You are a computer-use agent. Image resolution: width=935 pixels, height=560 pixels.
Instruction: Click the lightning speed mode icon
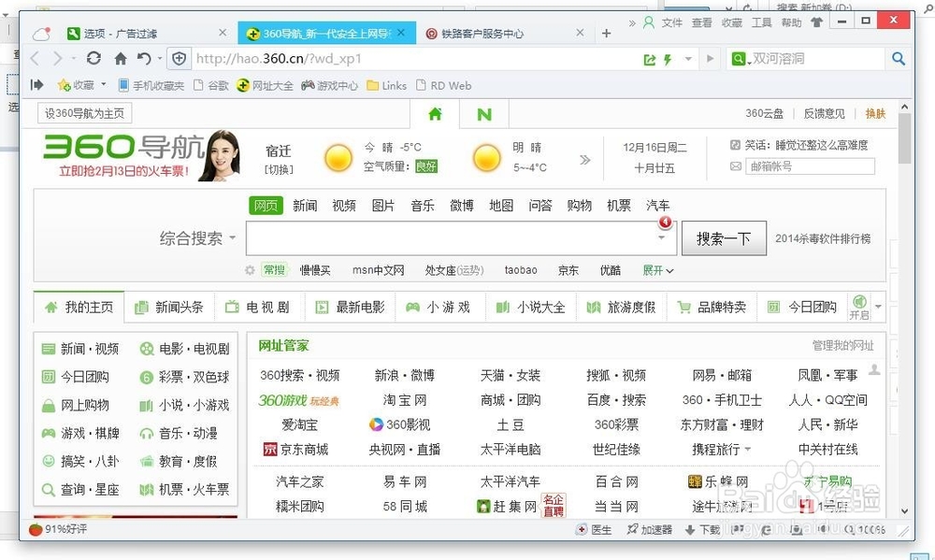point(668,59)
